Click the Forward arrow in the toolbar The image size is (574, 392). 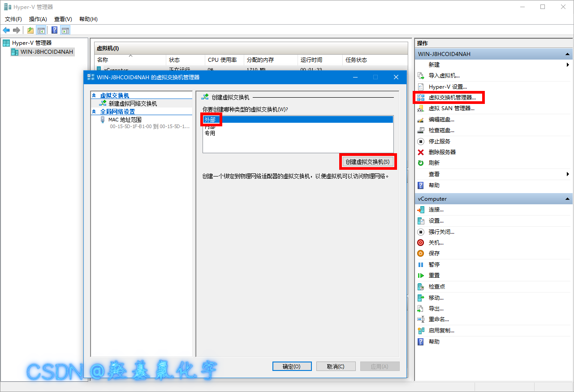(17, 30)
